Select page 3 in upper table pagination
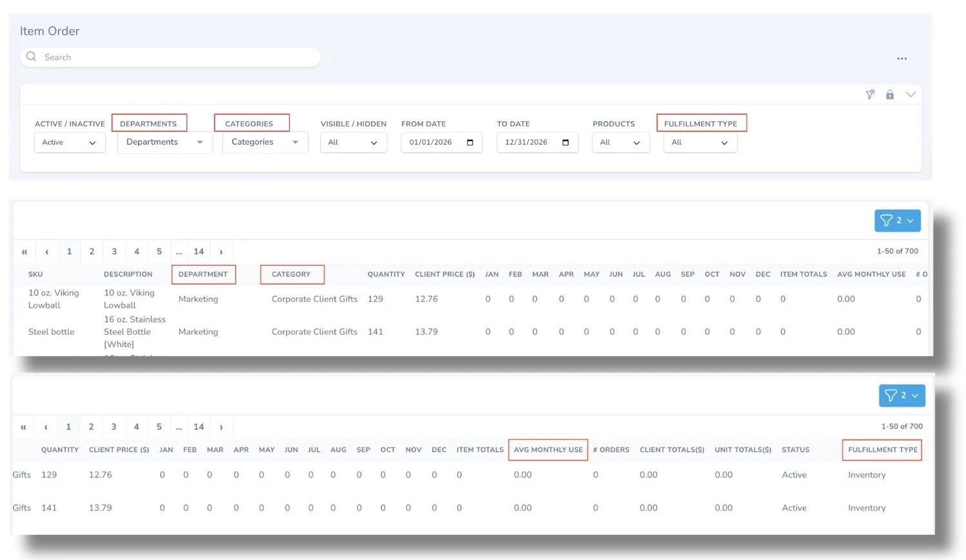 (x=114, y=252)
